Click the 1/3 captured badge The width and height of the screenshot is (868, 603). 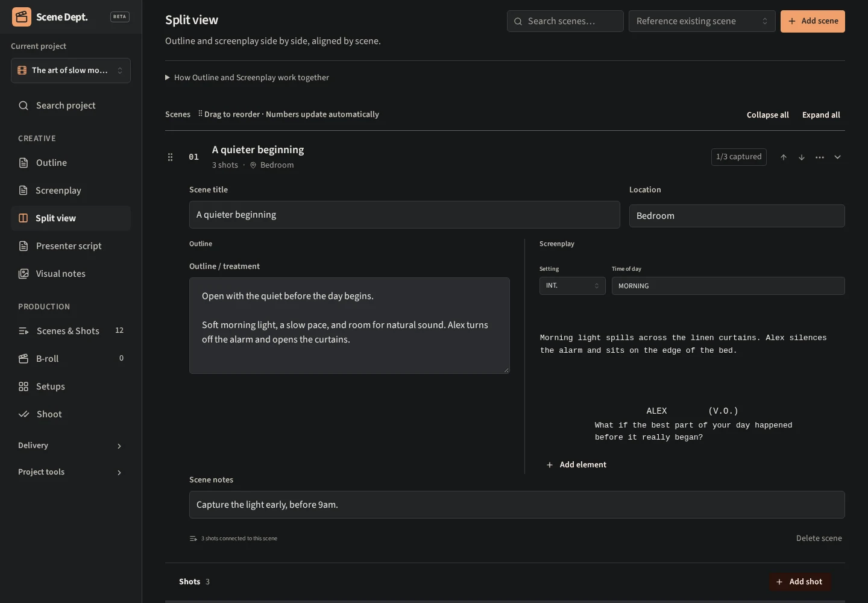tap(738, 157)
